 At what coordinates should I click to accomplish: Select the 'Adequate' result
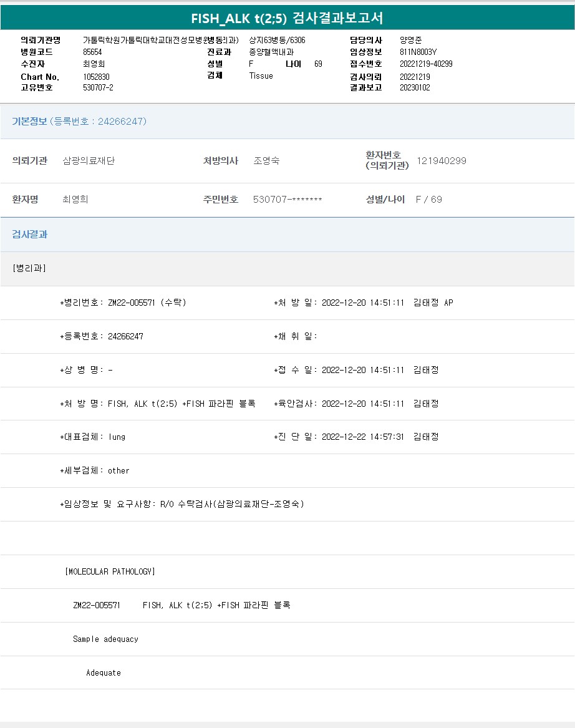(104, 672)
